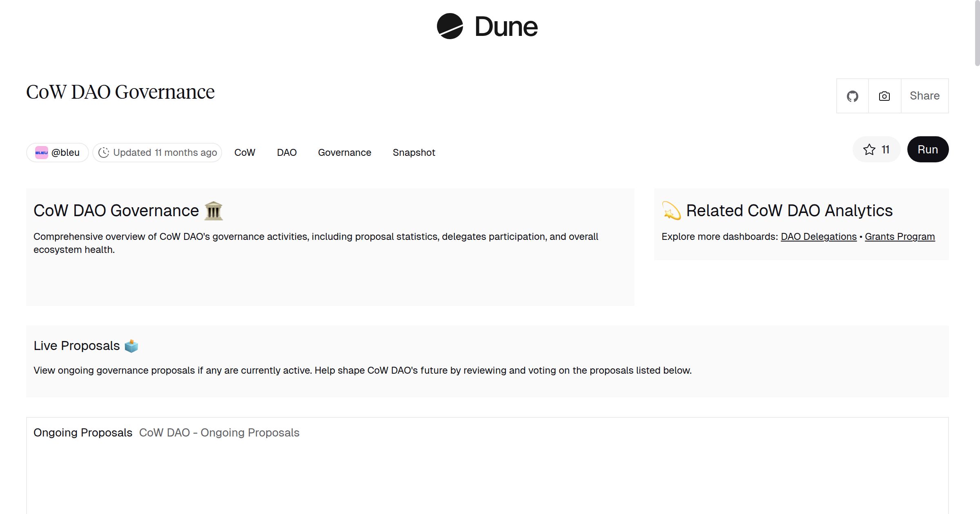Click the Dune wordmark text
The width and height of the screenshot is (980, 514).
pyautogui.click(x=506, y=27)
